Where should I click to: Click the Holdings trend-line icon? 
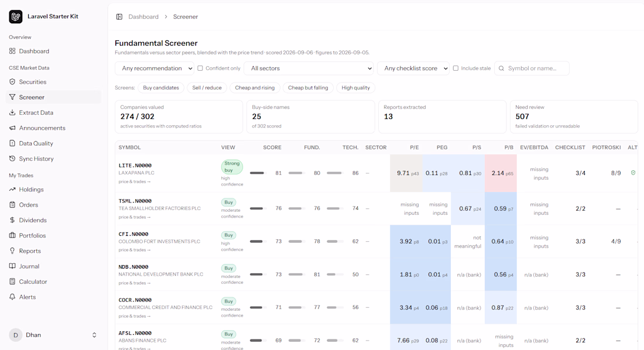tap(12, 190)
